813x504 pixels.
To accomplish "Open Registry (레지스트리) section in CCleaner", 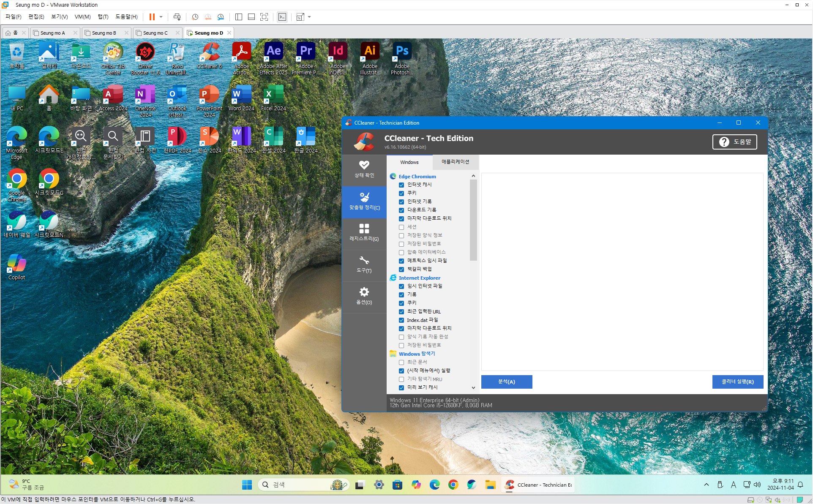I will click(364, 232).
